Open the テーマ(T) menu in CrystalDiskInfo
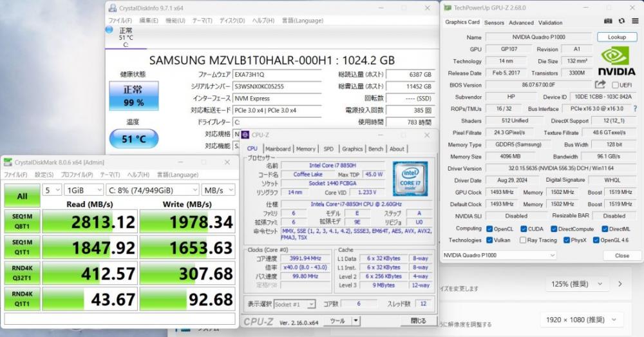 [202, 21]
